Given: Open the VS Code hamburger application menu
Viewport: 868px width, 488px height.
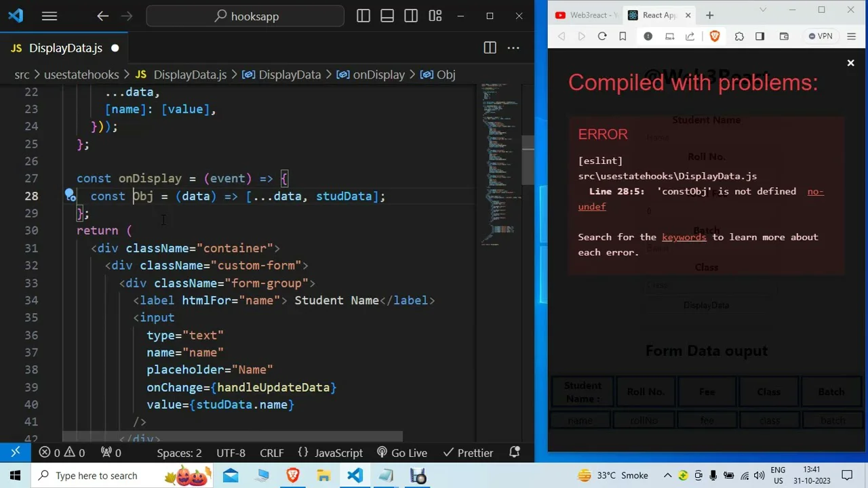Looking at the screenshot, I should 49,16.
